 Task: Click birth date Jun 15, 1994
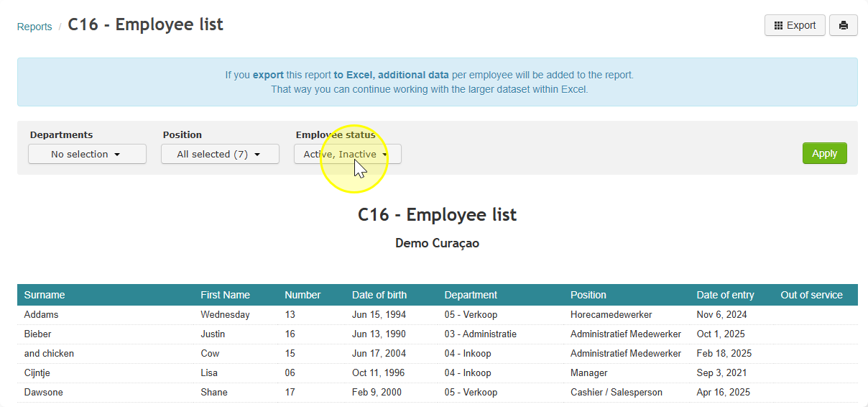(379, 314)
